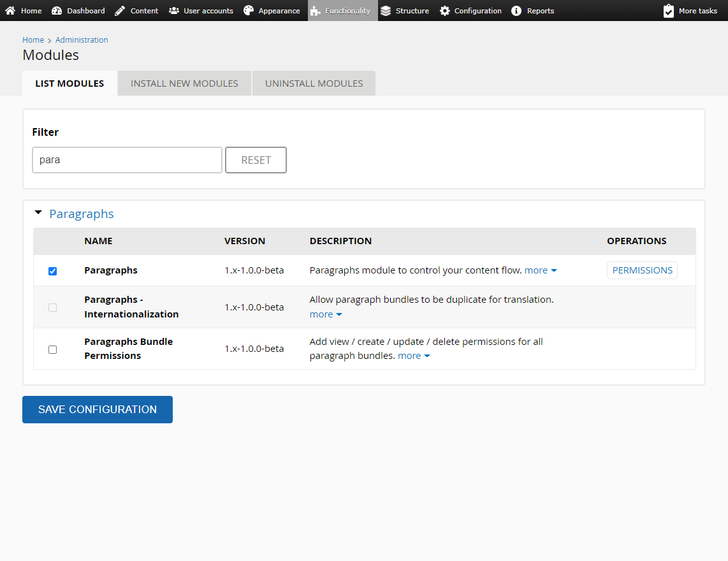This screenshot has width=728, height=561.
Task: Uncheck the Paragraphs module checkbox
Action: click(52, 270)
